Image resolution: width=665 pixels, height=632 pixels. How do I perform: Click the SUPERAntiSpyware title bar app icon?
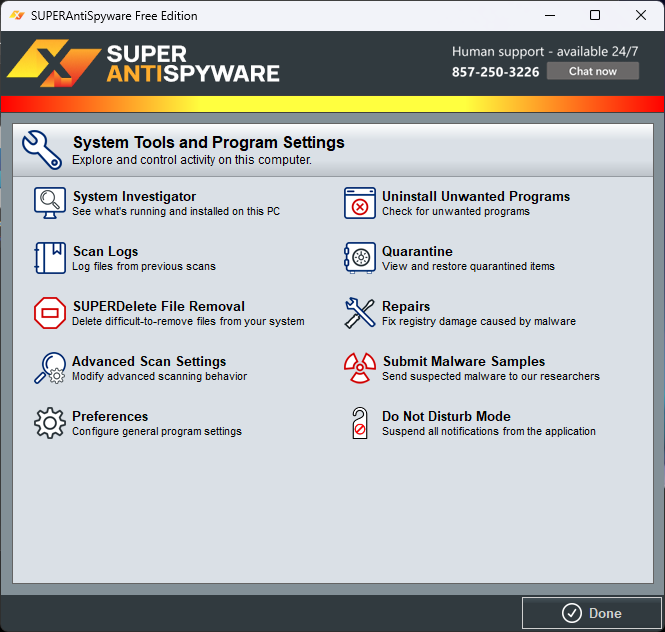point(17,16)
